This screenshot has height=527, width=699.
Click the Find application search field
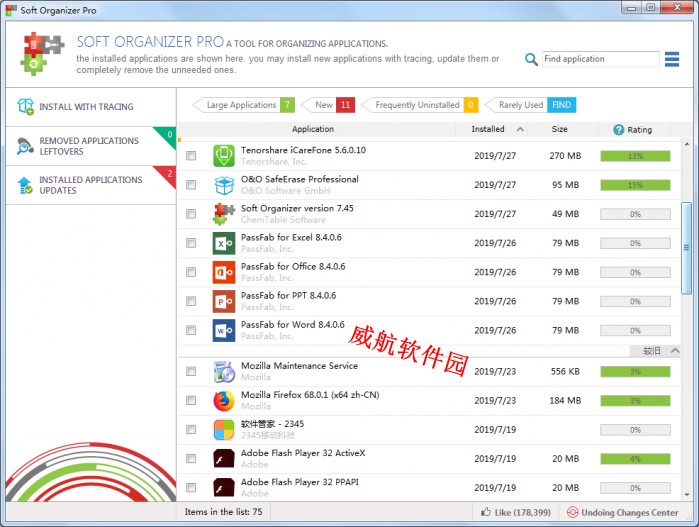point(598,60)
